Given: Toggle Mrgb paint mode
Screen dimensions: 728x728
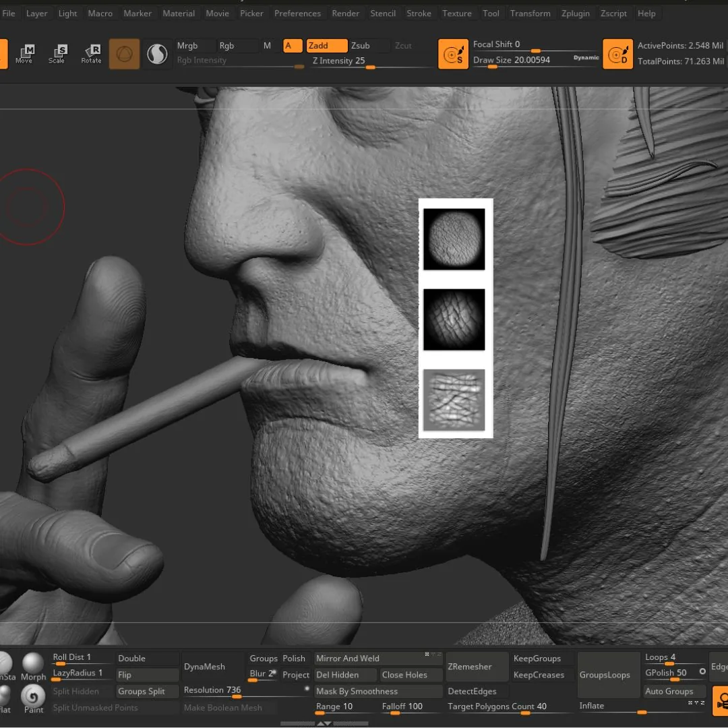Looking at the screenshot, I should click(194, 46).
